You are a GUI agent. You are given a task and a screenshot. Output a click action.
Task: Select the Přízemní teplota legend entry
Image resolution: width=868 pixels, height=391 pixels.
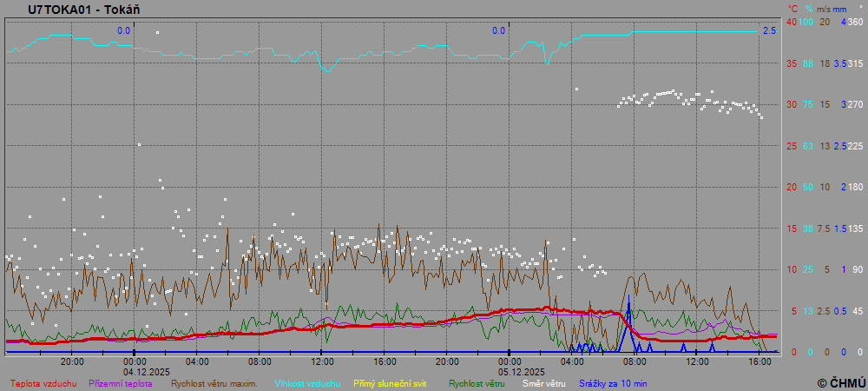[x=121, y=383]
